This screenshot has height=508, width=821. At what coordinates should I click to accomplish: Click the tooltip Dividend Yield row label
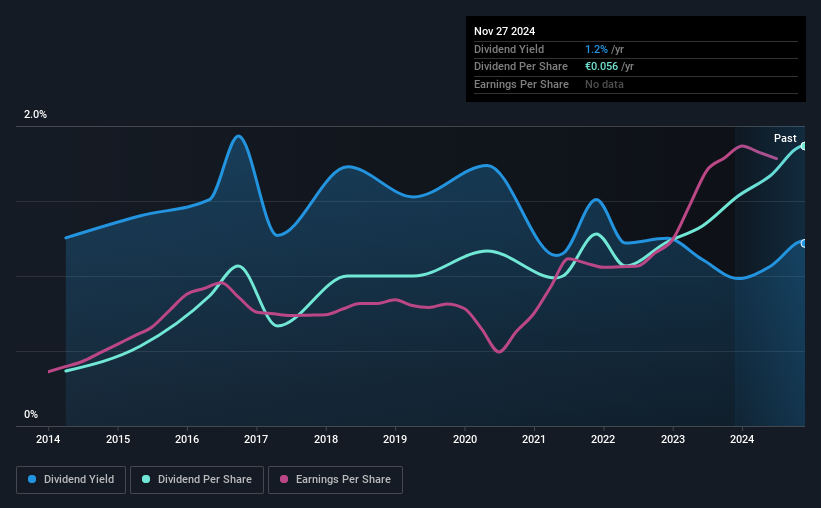point(509,49)
